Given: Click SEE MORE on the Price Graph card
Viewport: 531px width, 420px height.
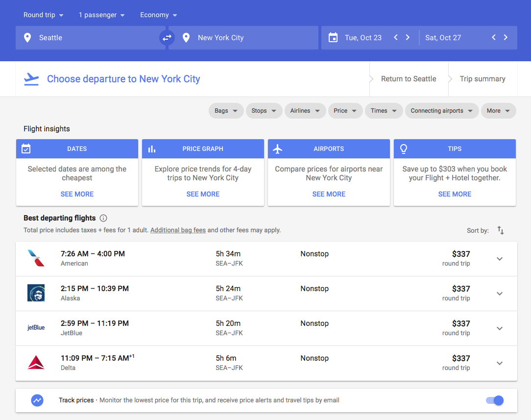Looking at the screenshot, I should (x=203, y=194).
